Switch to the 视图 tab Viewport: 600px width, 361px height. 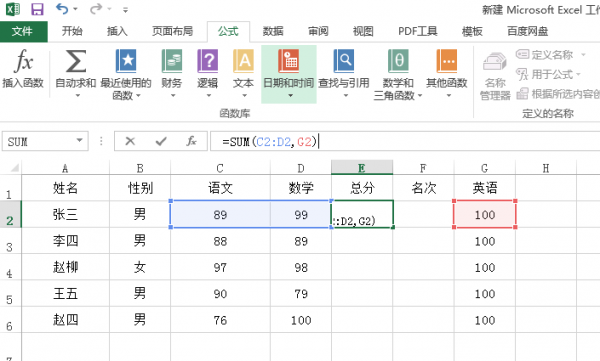pyautogui.click(x=363, y=31)
